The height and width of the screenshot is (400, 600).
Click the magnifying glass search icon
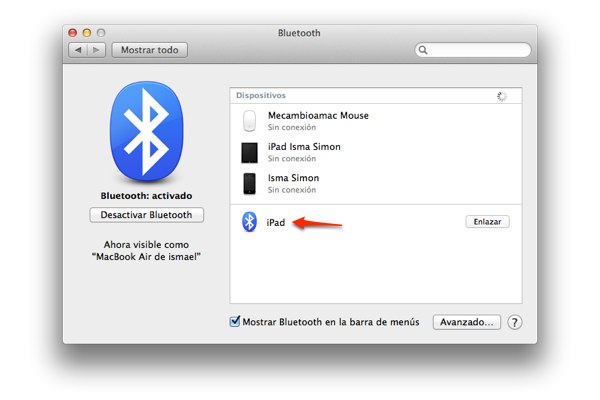423,50
